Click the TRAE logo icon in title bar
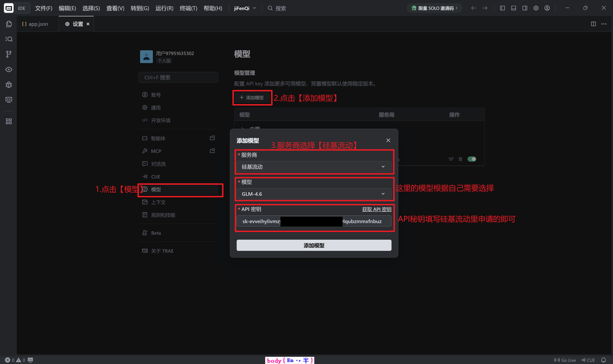613x364 pixels. (9, 8)
